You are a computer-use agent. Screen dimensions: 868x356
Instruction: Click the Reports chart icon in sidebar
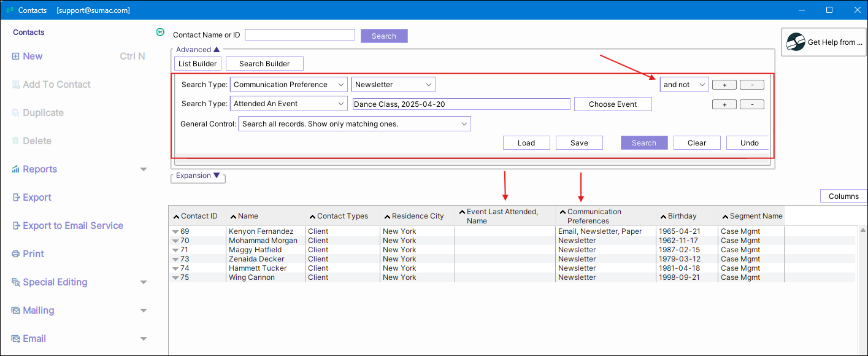pyautogui.click(x=15, y=169)
